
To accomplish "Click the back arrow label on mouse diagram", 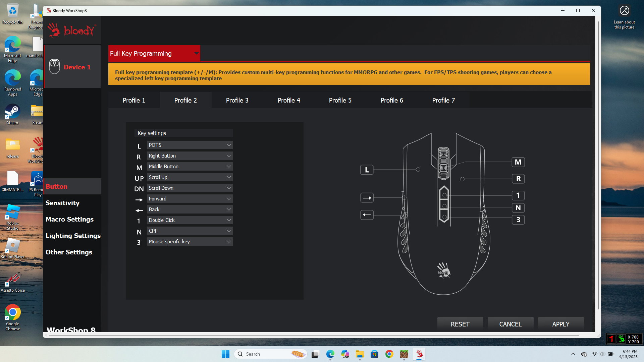I will [367, 215].
